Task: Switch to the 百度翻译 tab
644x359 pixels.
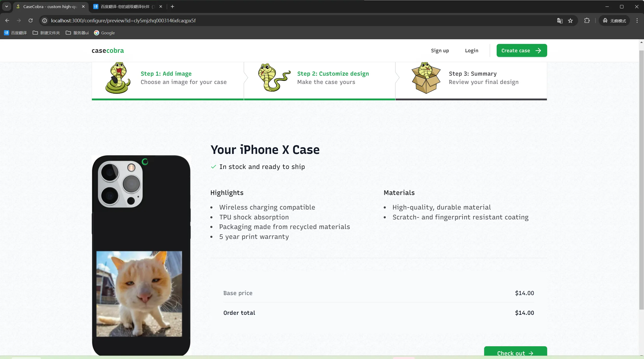Action: pyautogui.click(x=128, y=6)
